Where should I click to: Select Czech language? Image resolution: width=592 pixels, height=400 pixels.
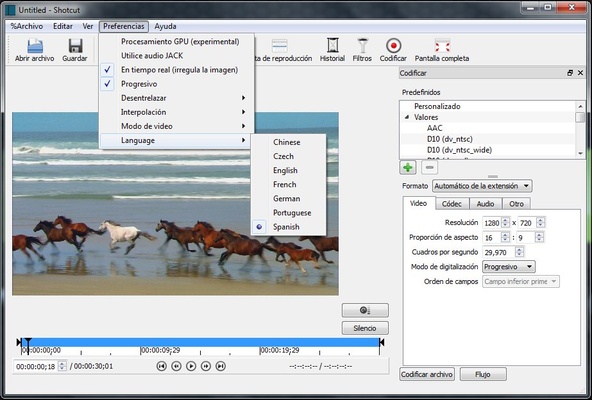click(x=288, y=156)
